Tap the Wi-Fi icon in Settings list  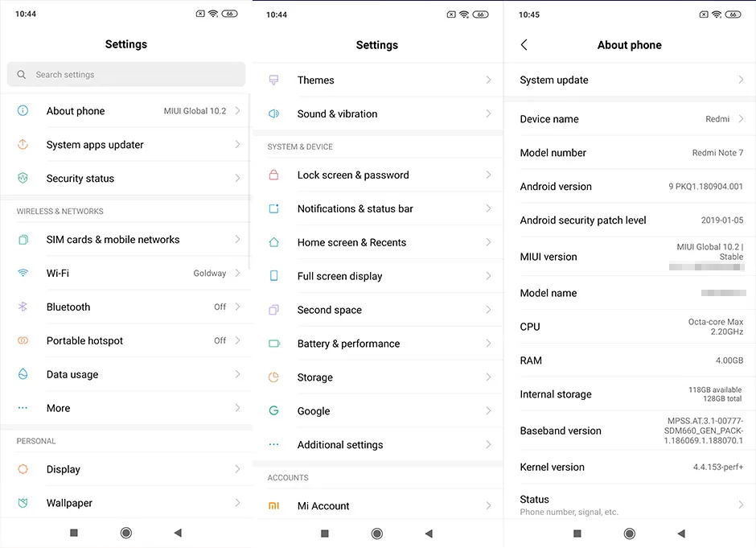[23, 273]
